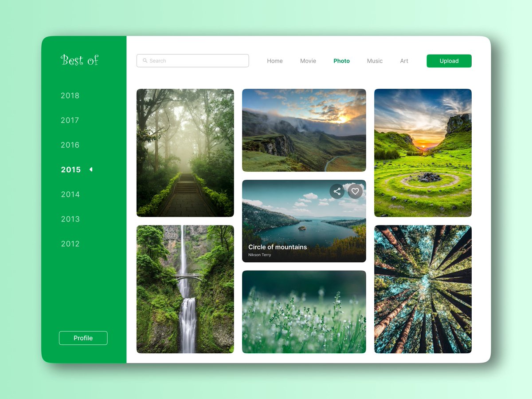Viewport: 532px width, 399px height.
Task: Select the highlighted year 2015
Action: [71, 170]
